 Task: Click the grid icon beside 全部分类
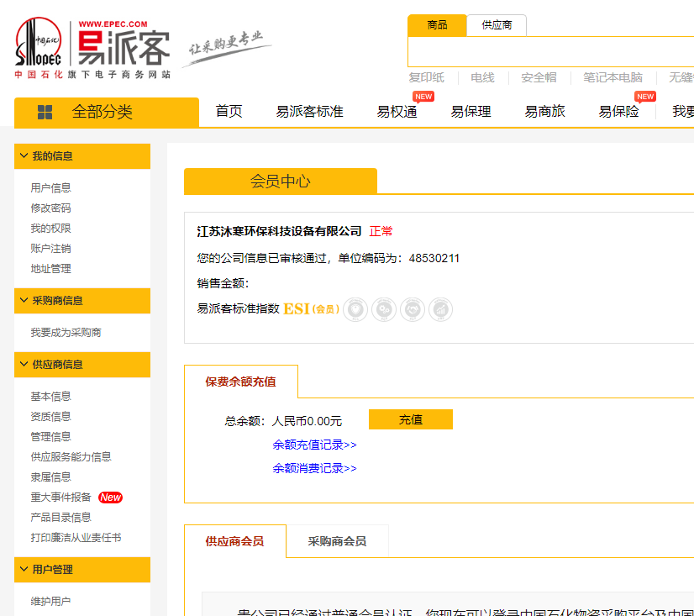click(45, 112)
